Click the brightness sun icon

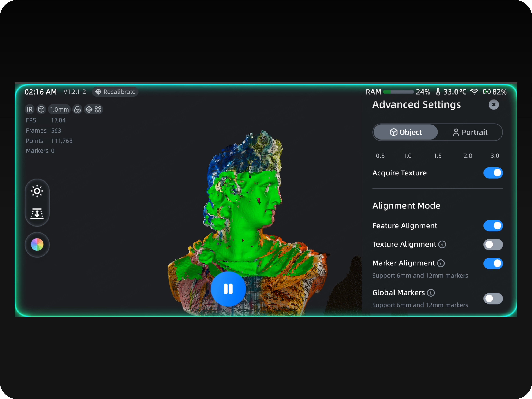click(37, 191)
